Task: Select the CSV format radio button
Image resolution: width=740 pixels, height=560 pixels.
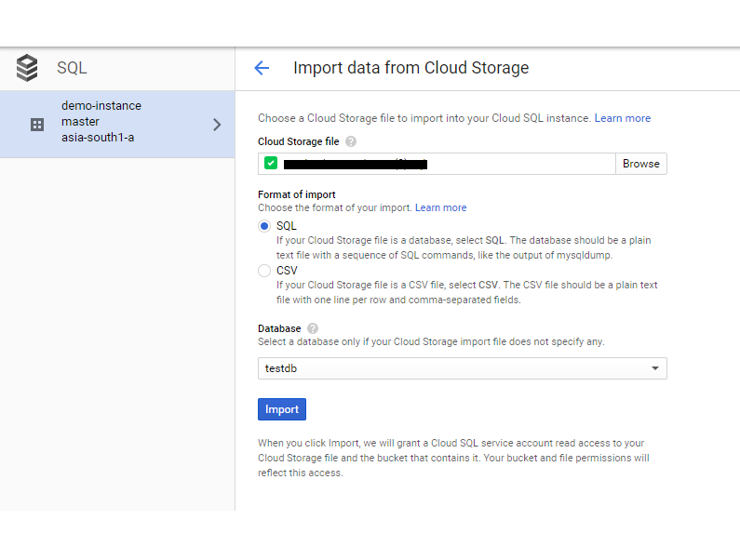Action: pos(264,271)
